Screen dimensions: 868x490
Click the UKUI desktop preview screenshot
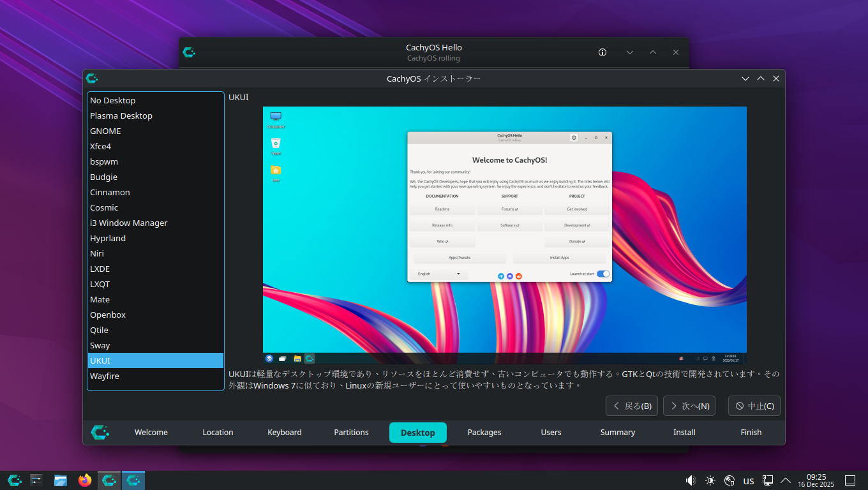[x=505, y=235]
